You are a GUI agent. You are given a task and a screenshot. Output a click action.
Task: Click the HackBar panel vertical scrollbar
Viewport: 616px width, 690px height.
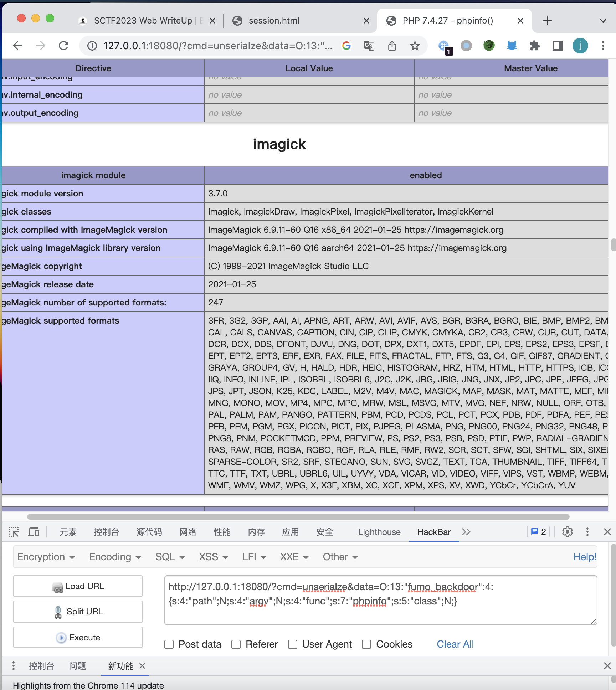click(613, 595)
